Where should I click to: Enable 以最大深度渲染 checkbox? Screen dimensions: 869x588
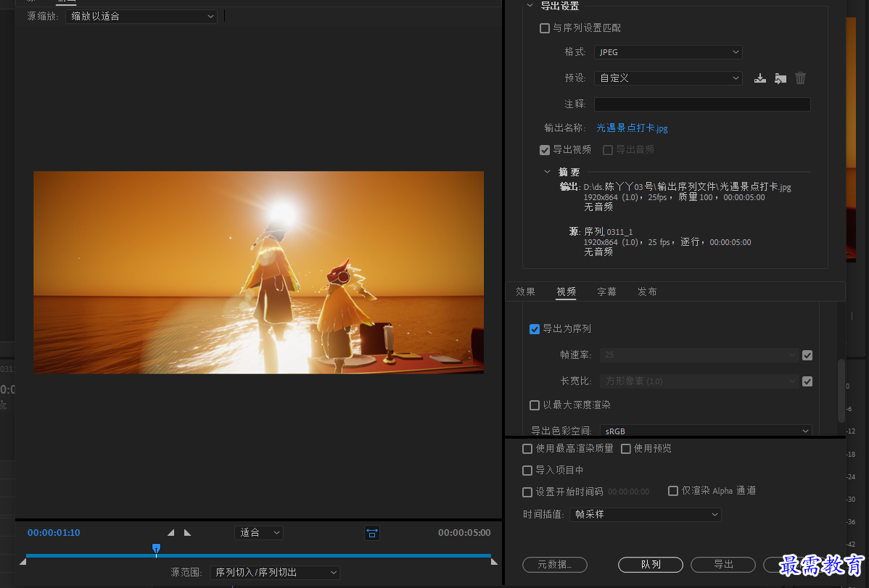click(x=535, y=405)
